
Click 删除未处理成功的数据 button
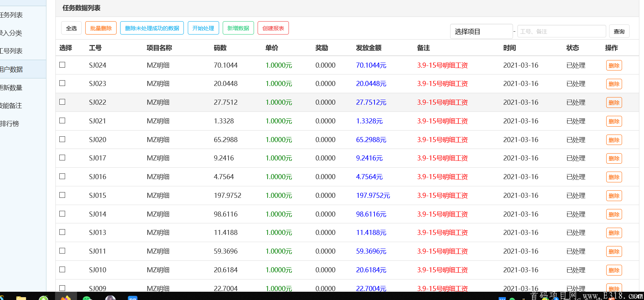coord(152,28)
